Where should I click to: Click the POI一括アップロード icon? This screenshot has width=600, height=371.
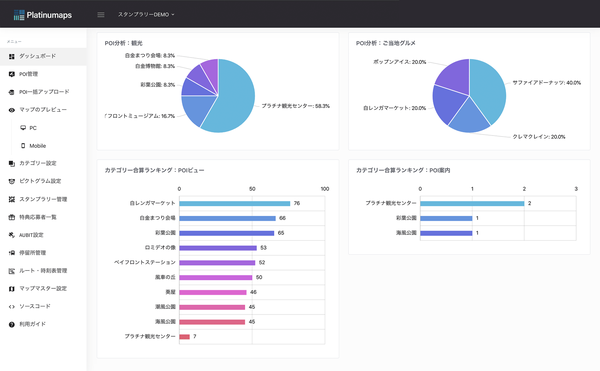click(x=11, y=92)
